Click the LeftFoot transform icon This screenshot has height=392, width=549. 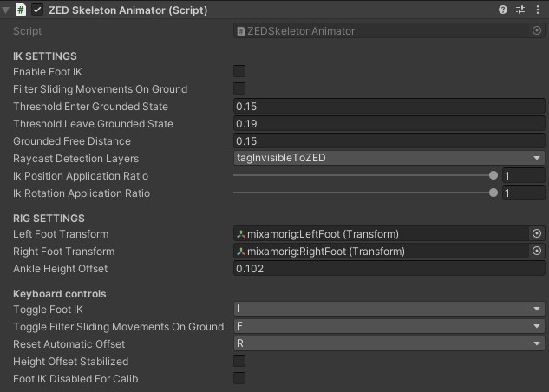241,234
